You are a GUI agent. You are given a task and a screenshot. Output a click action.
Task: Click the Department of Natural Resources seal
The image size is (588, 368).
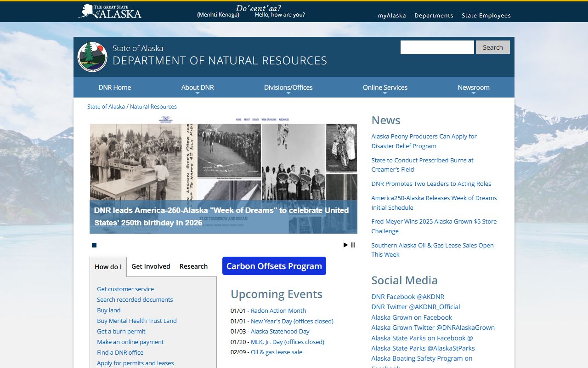pyautogui.click(x=92, y=57)
